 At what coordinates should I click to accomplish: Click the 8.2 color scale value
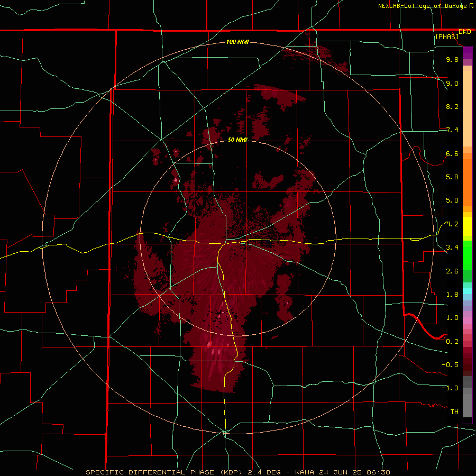point(452,106)
